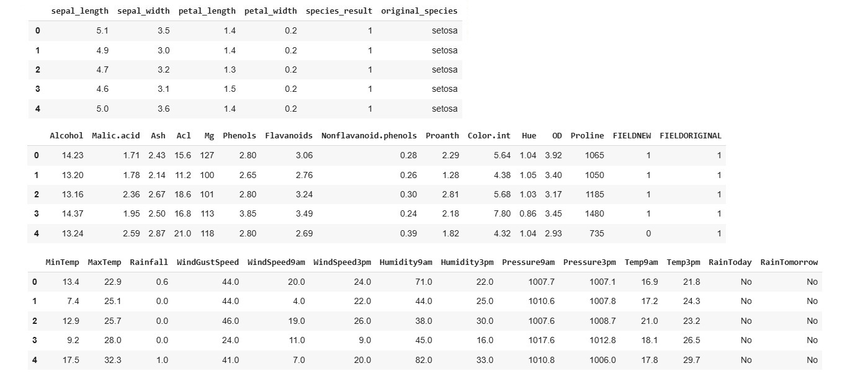Image resolution: width=868 pixels, height=376 pixels.
Task: Click the petal_width column header
Action: coord(271,11)
